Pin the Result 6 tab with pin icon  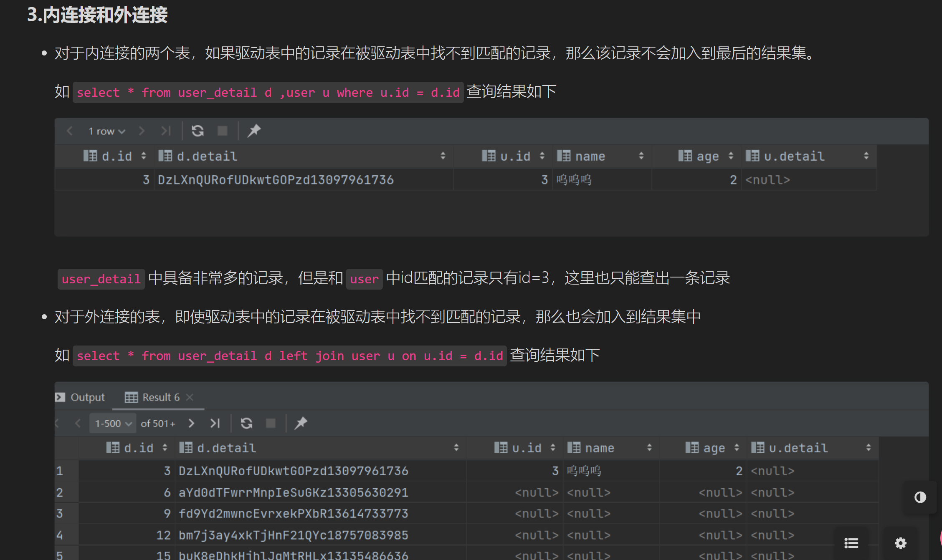(301, 423)
